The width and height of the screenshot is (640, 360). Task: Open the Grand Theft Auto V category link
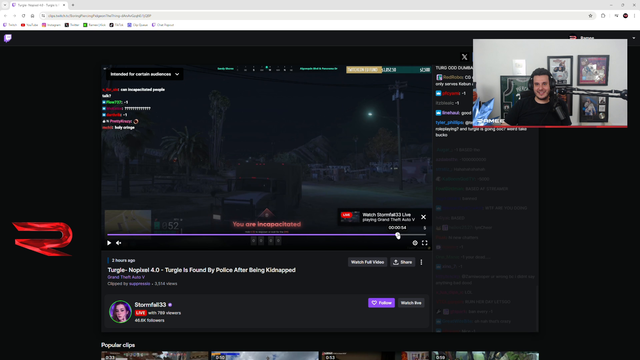[126, 277]
